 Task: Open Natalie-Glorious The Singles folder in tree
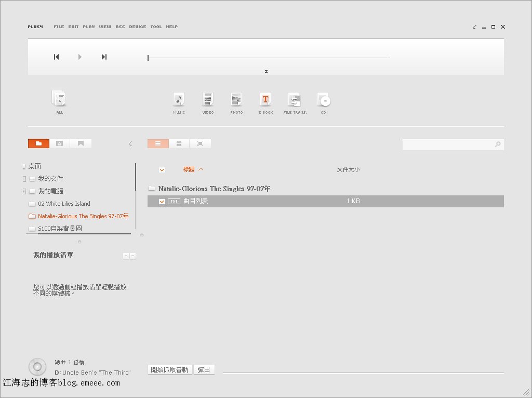[83, 216]
